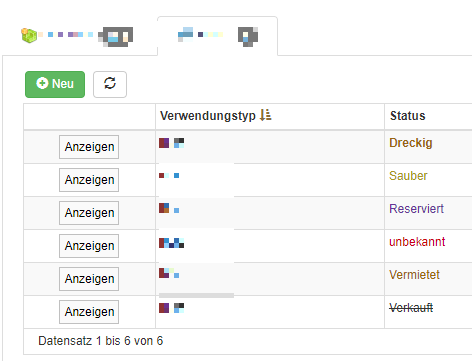472x361 pixels.
Task: Refresh the table with the reload icon
Action: coord(110,84)
